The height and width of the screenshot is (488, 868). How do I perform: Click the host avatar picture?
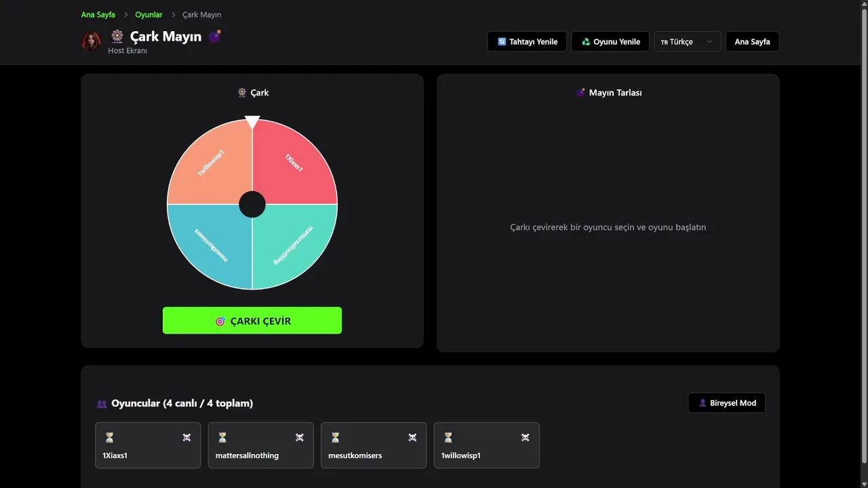pyautogui.click(x=92, y=41)
